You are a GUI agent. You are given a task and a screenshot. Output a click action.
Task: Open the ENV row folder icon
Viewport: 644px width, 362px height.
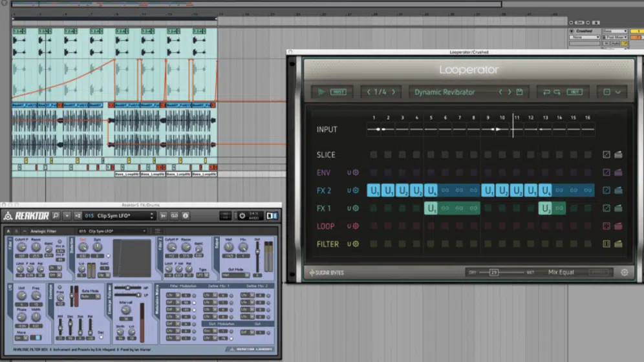coord(618,173)
